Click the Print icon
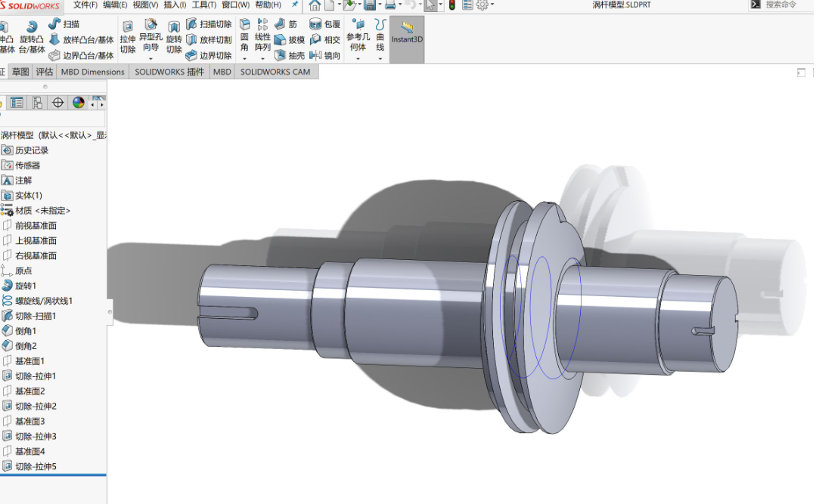This screenshot has height=504, width=816. tap(390, 5)
